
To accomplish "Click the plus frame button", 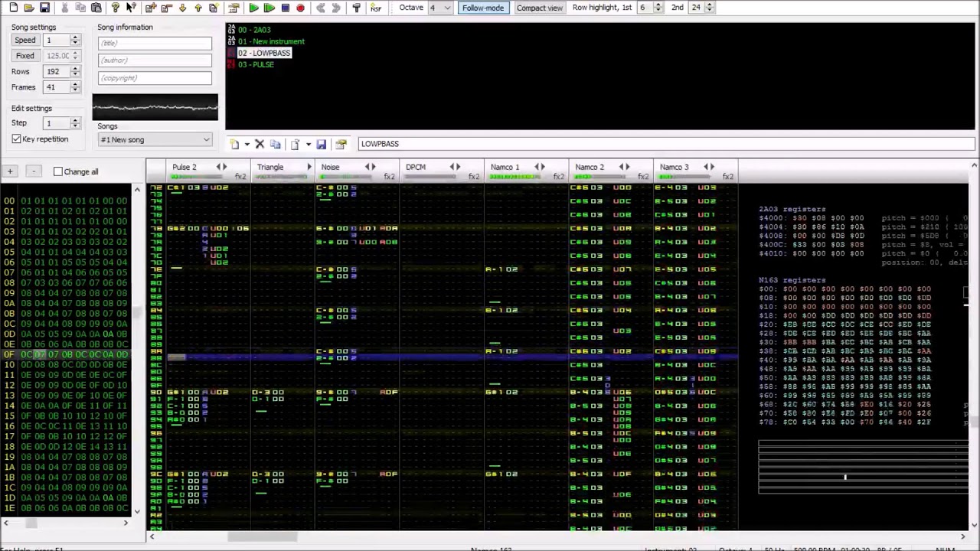I will pyautogui.click(x=11, y=171).
